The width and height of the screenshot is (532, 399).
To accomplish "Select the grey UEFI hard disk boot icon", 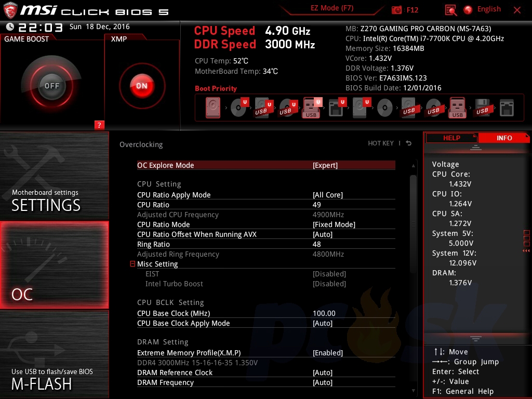I will coord(362,108).
